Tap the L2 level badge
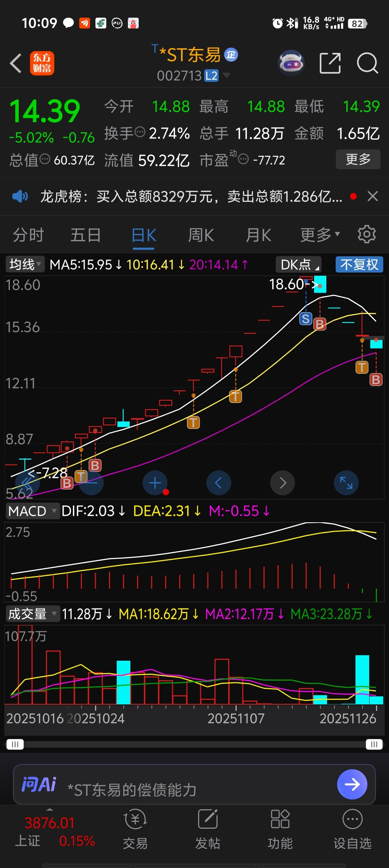This screenshot has width=389, height=868. coord(211,76)
